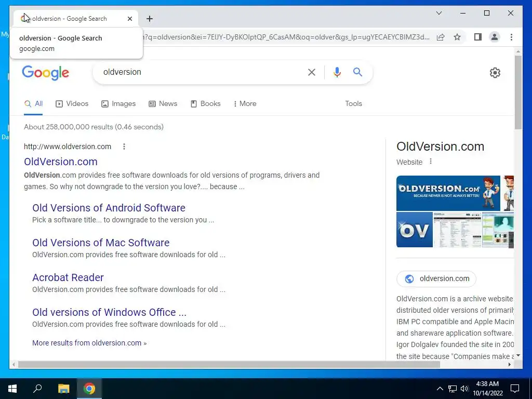
Task: Switch to the News tab
Action: [163, 104]
